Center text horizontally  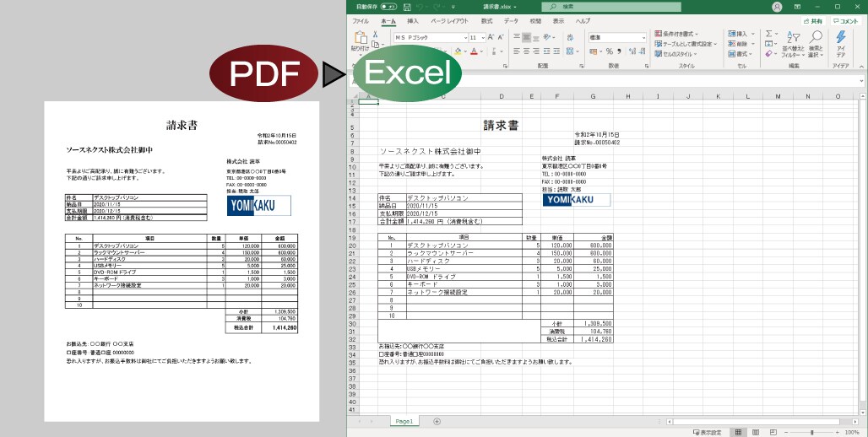(x=526, y=51)
